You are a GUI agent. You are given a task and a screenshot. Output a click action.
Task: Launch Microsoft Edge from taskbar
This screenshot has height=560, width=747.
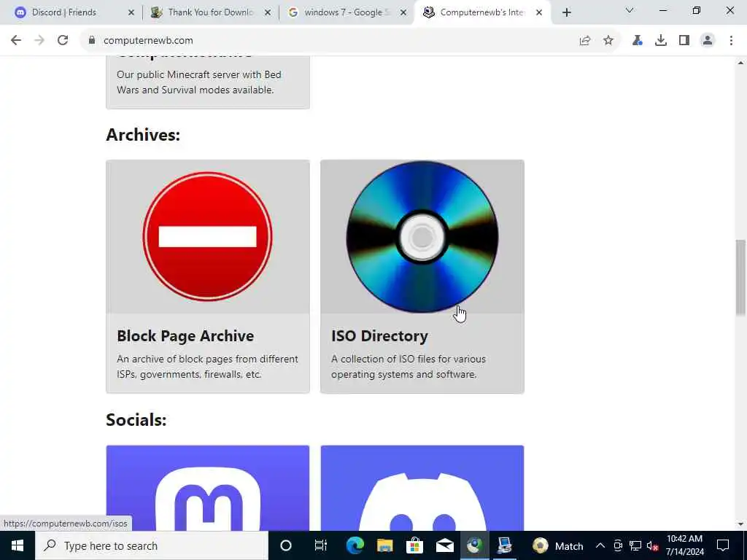(355, 545)
